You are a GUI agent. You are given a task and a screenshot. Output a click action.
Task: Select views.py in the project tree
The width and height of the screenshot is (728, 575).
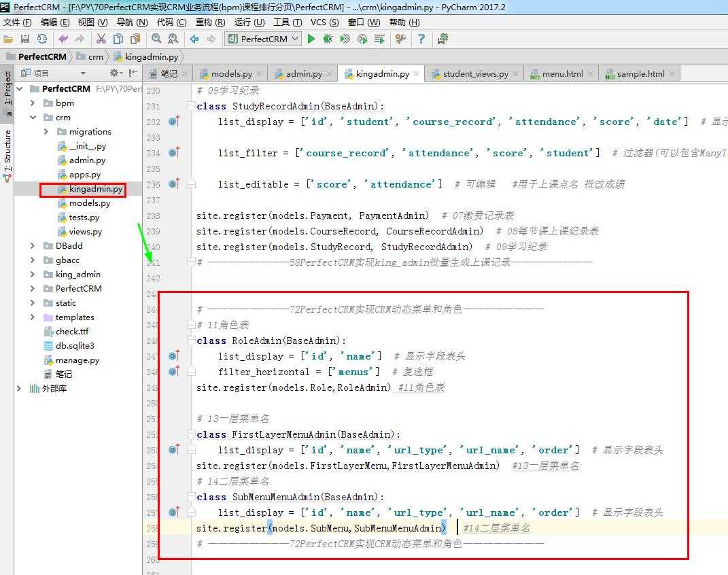85,231
